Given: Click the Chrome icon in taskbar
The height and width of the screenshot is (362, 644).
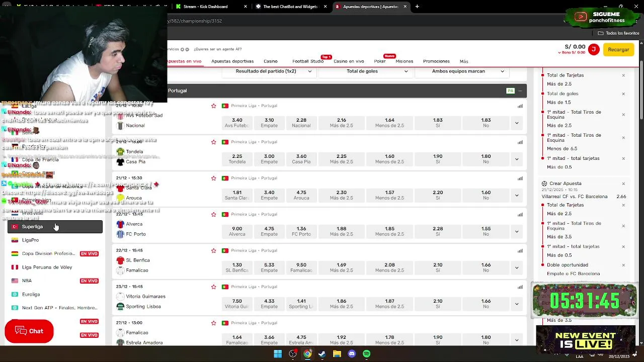Looking at the screenshot, I should [x=307, y=354].
